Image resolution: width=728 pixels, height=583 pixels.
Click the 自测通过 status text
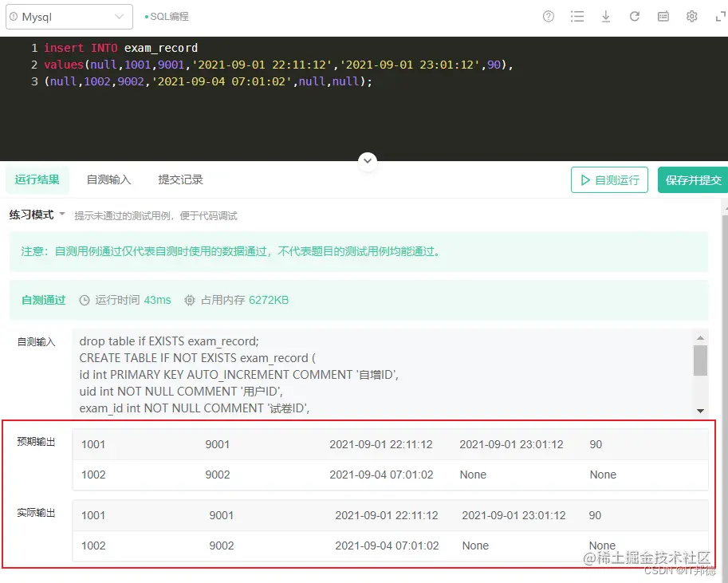click(x=44, y=301)
